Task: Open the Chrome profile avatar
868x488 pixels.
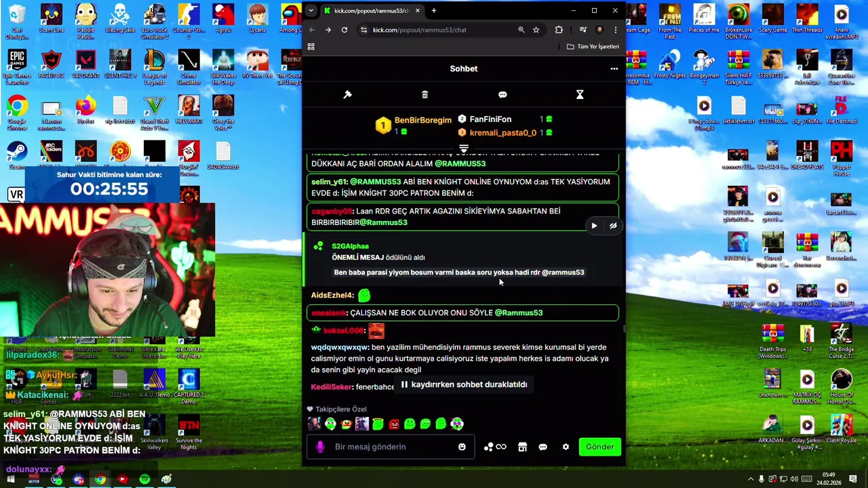Action: pos(599,30)
